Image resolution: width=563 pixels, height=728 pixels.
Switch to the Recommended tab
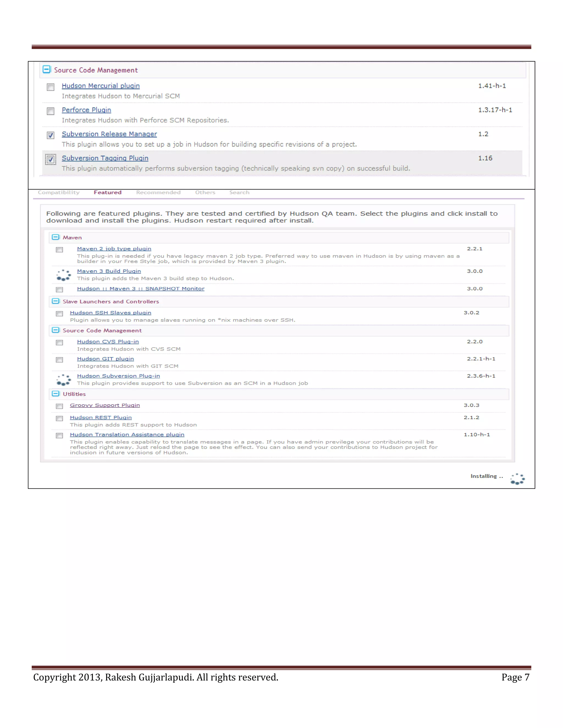[158, 192]
